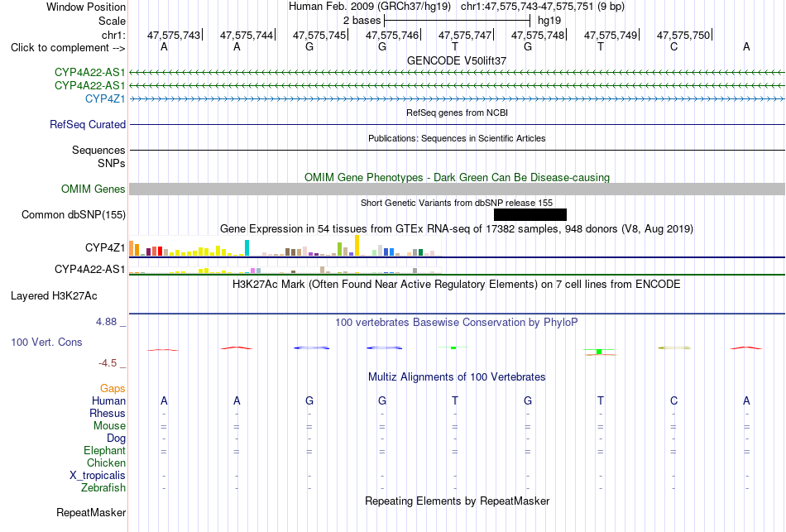Click the 47,575,747 position label
Viewport: 786px width, 532px height.
click(x=465, y=35)
